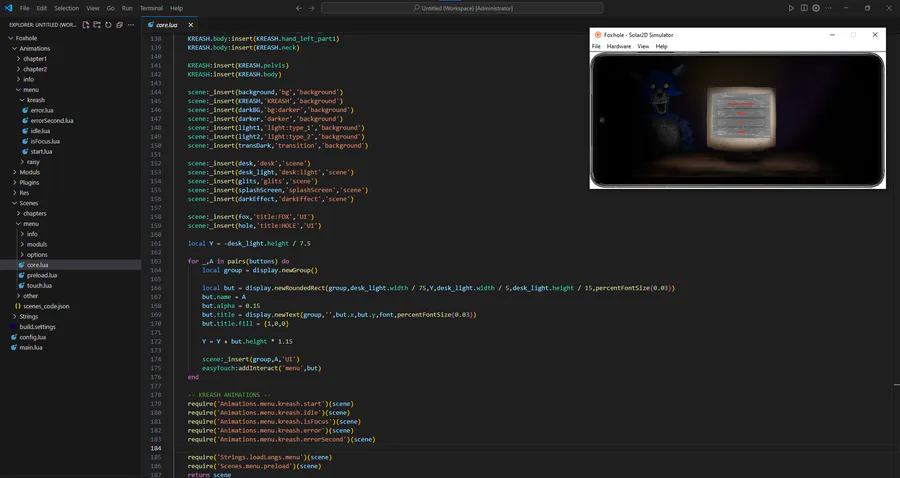Collapse the Foxhole root folder

(x=26, y=38)
